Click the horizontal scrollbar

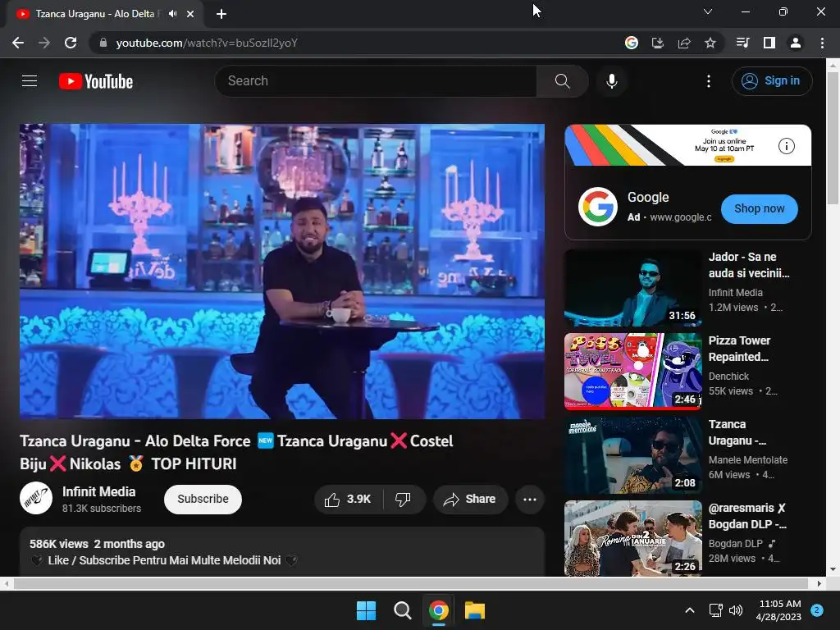tap(410, 584)
